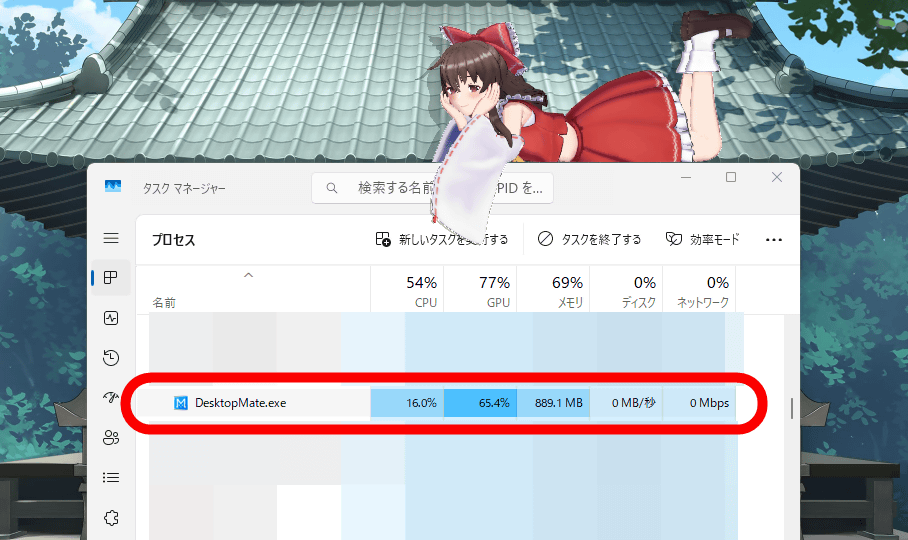This screenshot has height=540, width=908.
Task: Open the Services puzzle-piece sidebar icon
Action: click(111, 518)
